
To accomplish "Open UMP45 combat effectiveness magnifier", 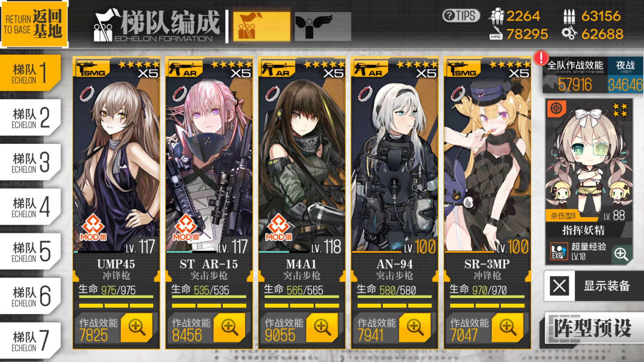I will pyautogui.click(x=137, y=327).
